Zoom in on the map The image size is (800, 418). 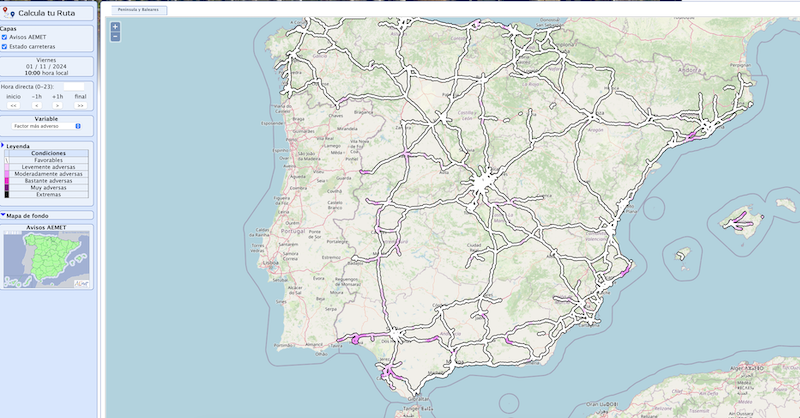pos(115,27)
